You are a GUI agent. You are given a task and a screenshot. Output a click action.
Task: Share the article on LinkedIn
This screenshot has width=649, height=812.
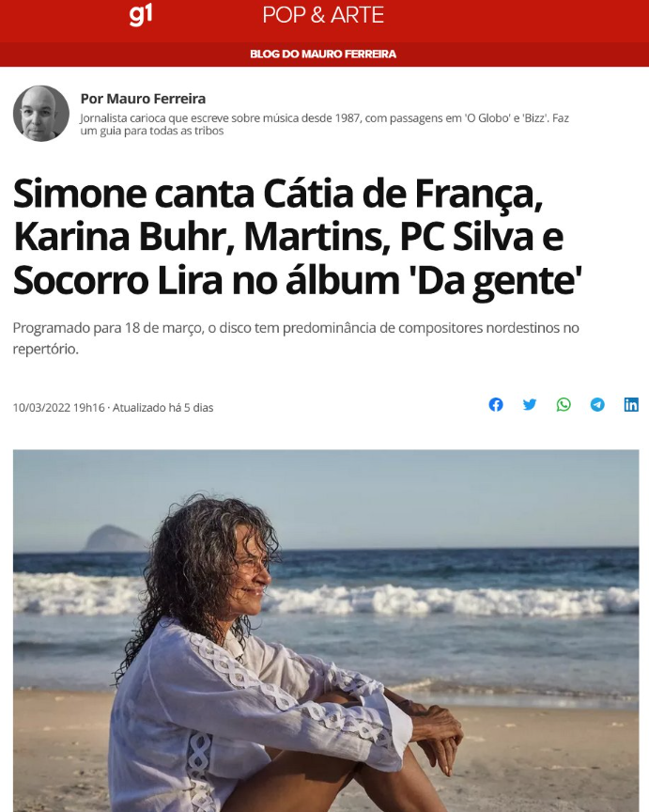click(631, 404)
